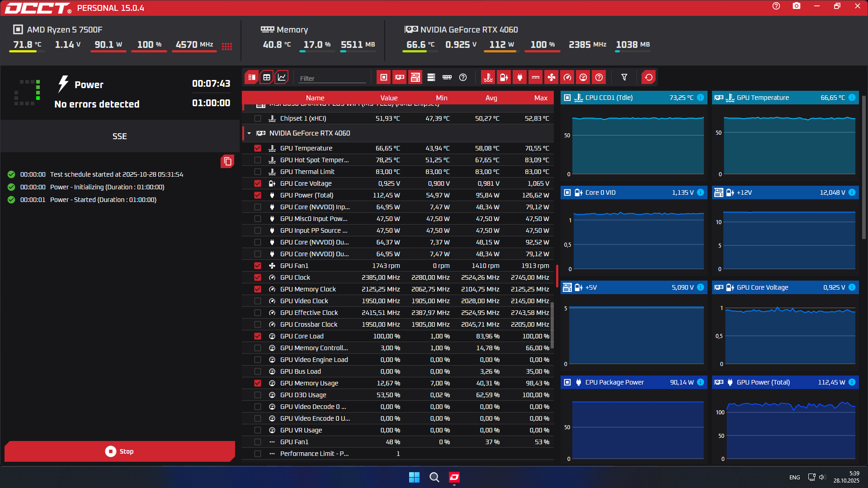
Task: Click into the sensor Filter field
Action: 331,78
